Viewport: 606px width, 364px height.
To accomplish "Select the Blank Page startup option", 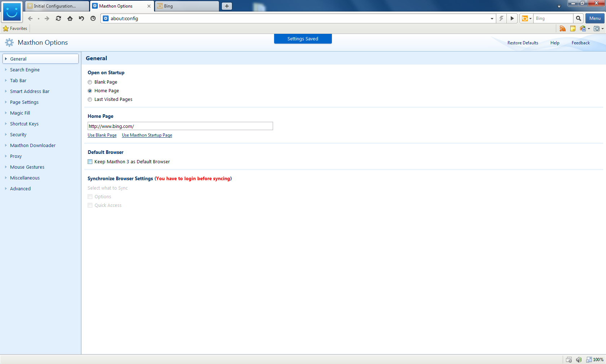I will (x=90, y=82).
